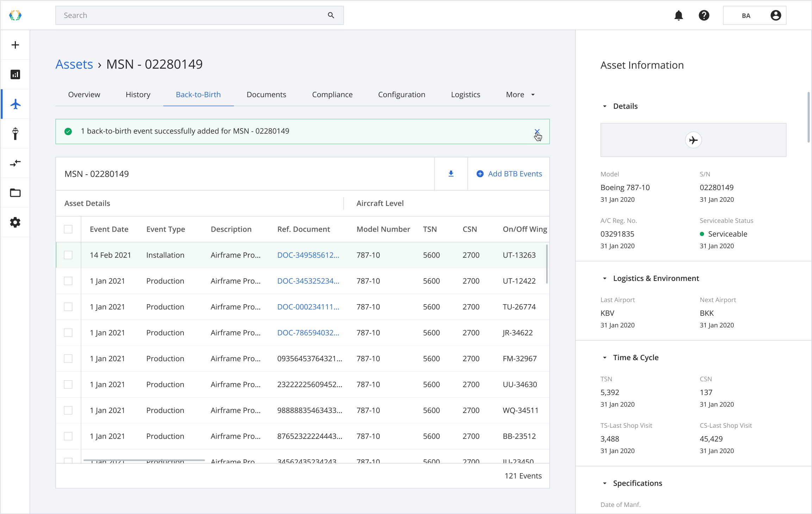Open the More tab dropdown

coord(520,94)
